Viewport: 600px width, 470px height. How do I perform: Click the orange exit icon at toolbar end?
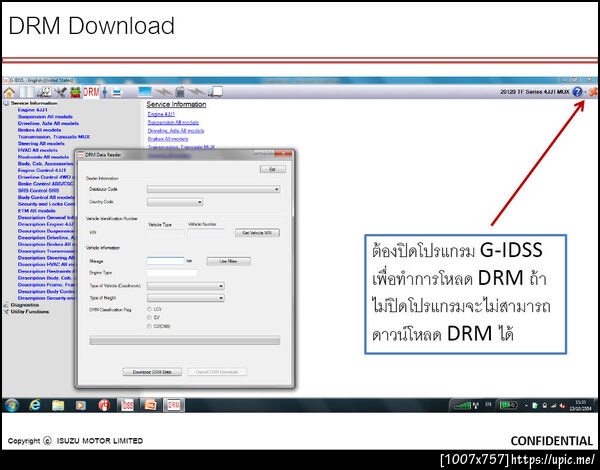(593, 92)
